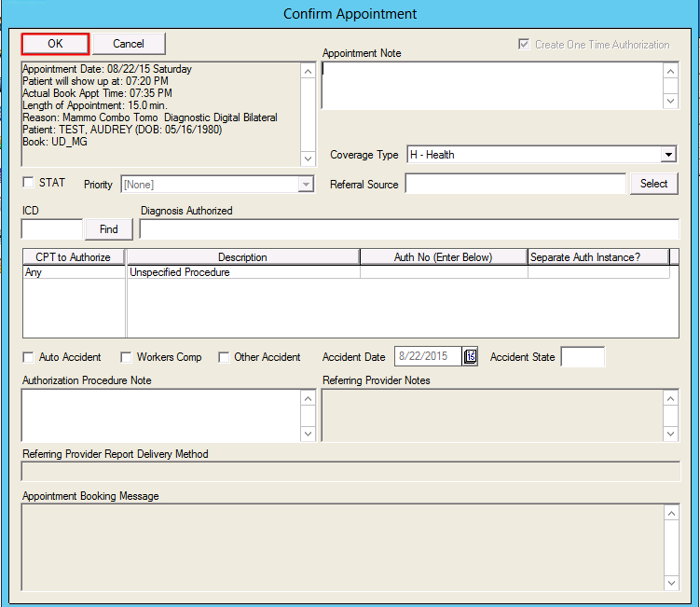
Task: Click the OK button to confirm appointment
Action: [x=55, y=44]
